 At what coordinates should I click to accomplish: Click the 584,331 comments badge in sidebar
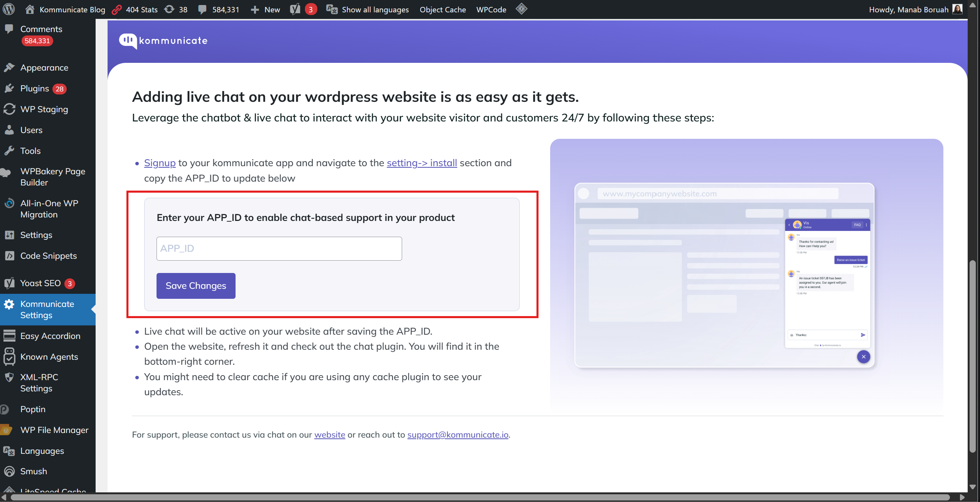coord(37,41)
